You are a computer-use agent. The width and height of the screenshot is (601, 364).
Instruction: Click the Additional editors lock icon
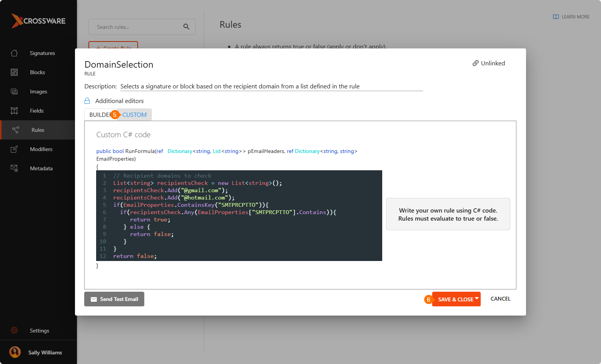coord(87,101)
